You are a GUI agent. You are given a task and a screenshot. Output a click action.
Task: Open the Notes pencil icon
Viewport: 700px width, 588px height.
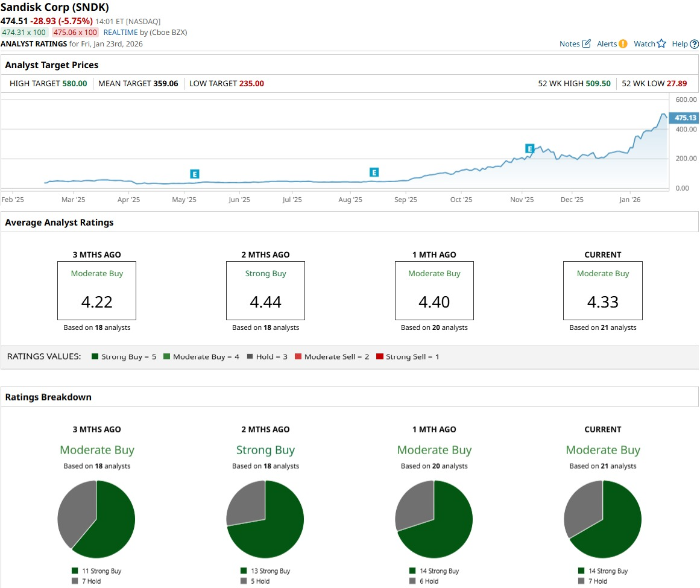587,43
